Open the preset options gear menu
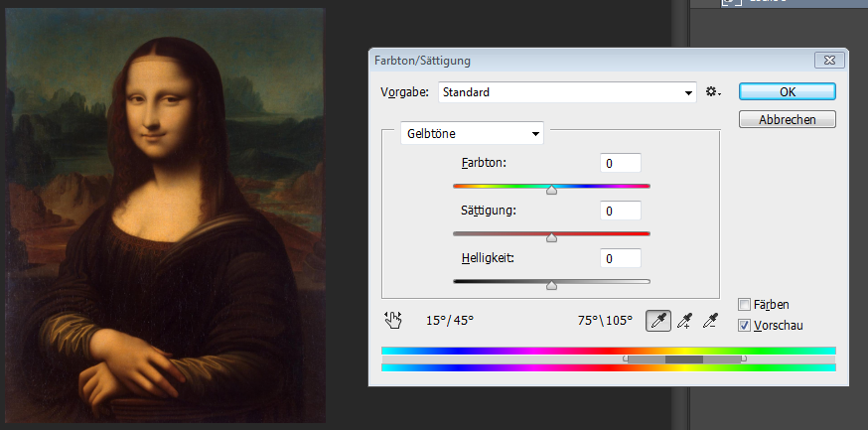This screenshot has height=430, width=868. click(x=713, y=92)
